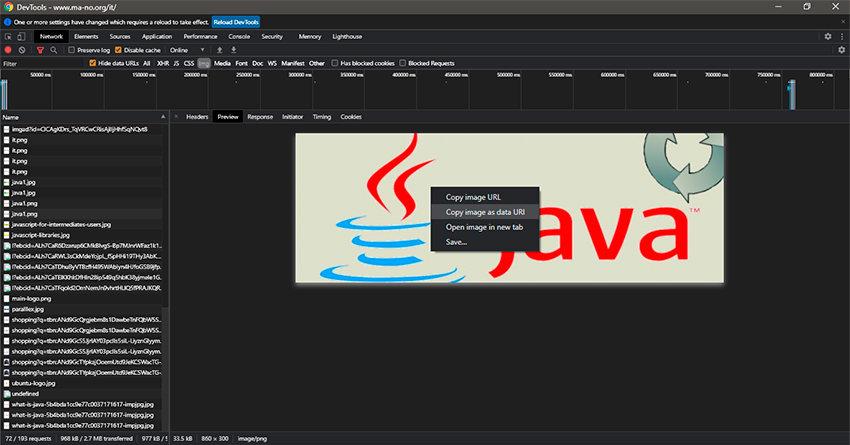Open the Console panel tab
This screenshot has height=445, width=850.
tap(239, 37)
